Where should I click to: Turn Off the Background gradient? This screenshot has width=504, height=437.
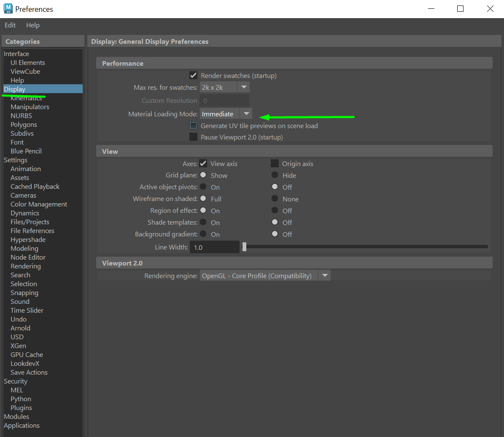275,234
